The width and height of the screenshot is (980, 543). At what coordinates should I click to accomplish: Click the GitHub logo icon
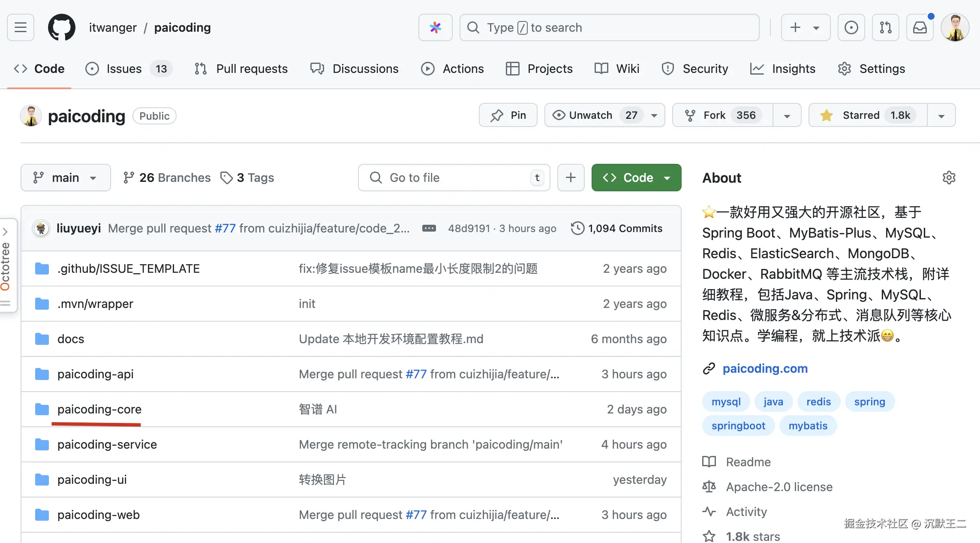tap(62, 27)
